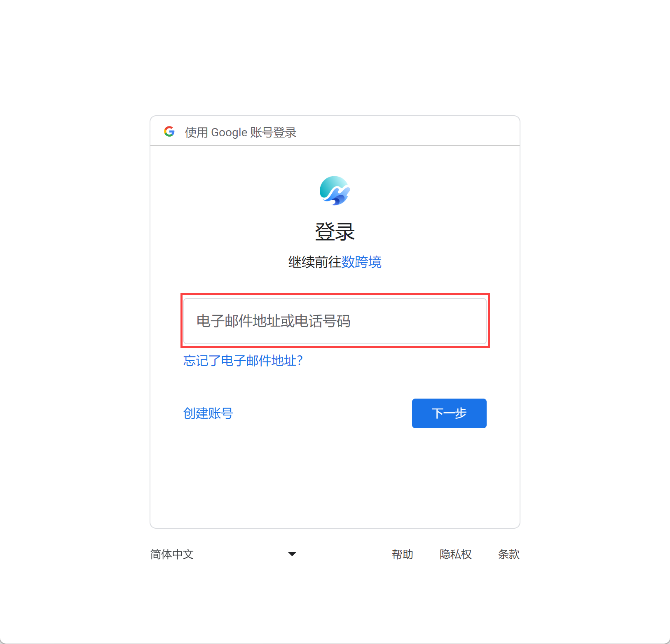
Task: Open the 隐私权 footer link
Action: (x=456, y=554)
